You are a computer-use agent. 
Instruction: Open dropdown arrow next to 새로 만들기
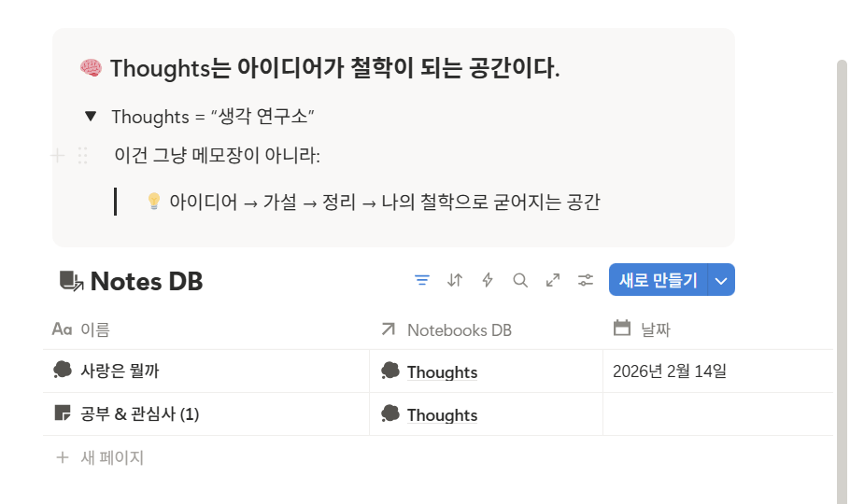720,280
